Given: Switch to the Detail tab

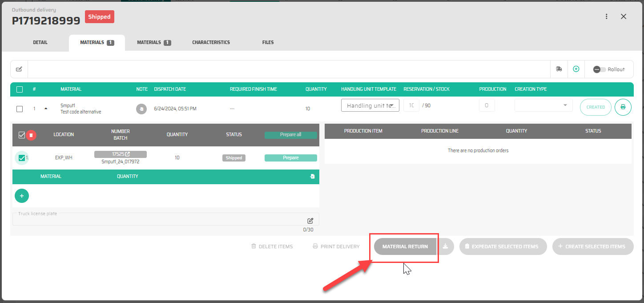Looking at the screenshot, I should click(x=40, y=43).
